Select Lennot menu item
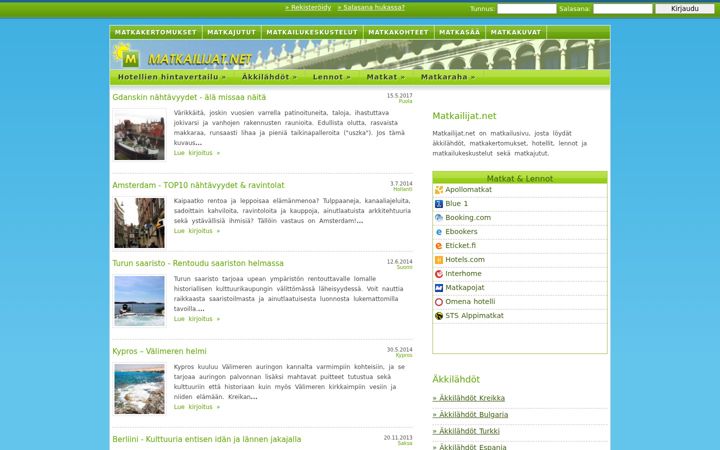Image resolution: width=720 pixels, height=450 pixels. coord(332,77)
